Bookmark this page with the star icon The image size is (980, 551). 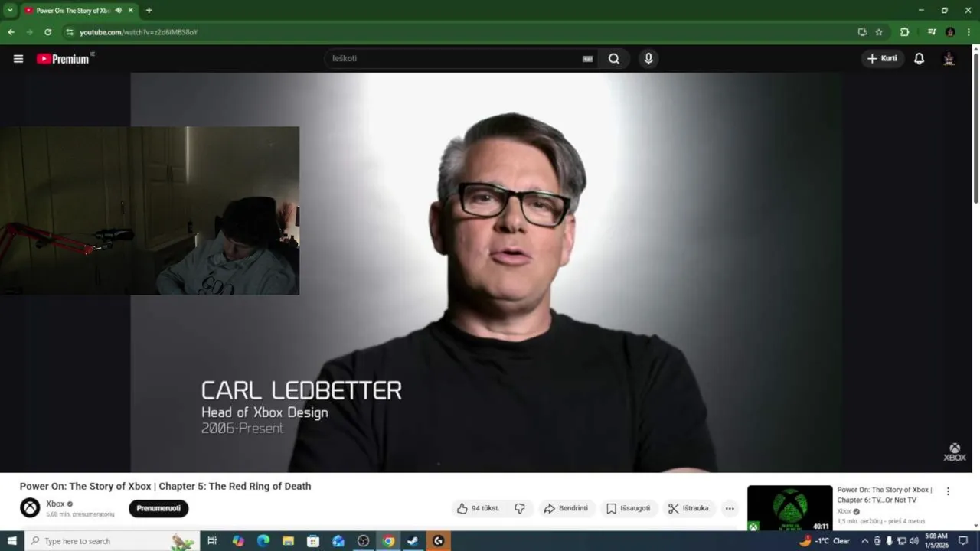tap(879, 32)
